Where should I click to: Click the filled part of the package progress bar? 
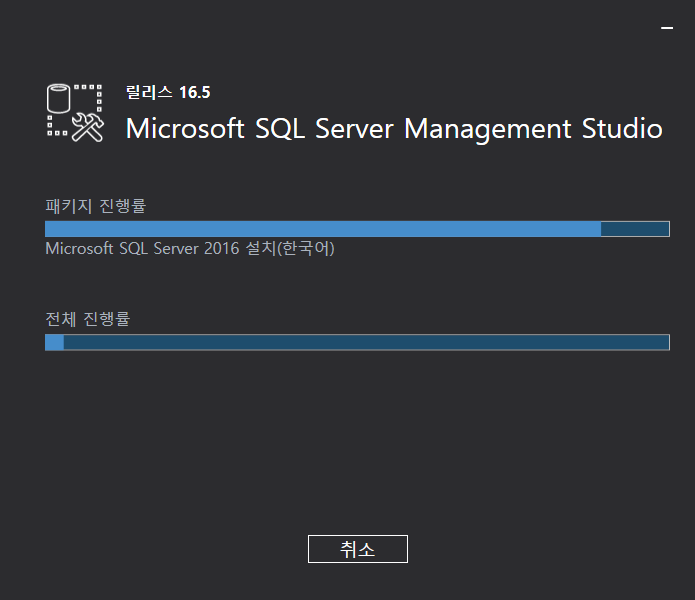(322, 229)
